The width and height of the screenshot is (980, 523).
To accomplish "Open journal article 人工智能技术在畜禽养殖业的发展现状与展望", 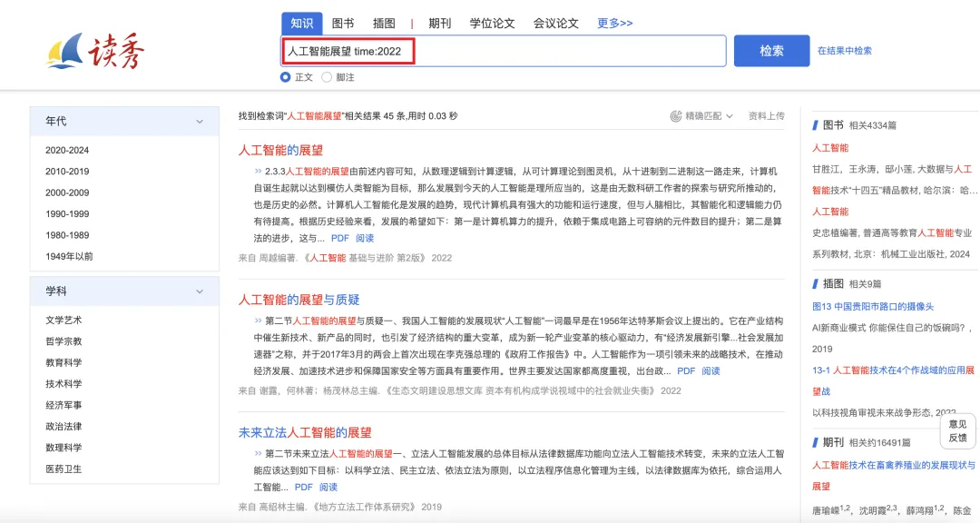I will [893, 476].
